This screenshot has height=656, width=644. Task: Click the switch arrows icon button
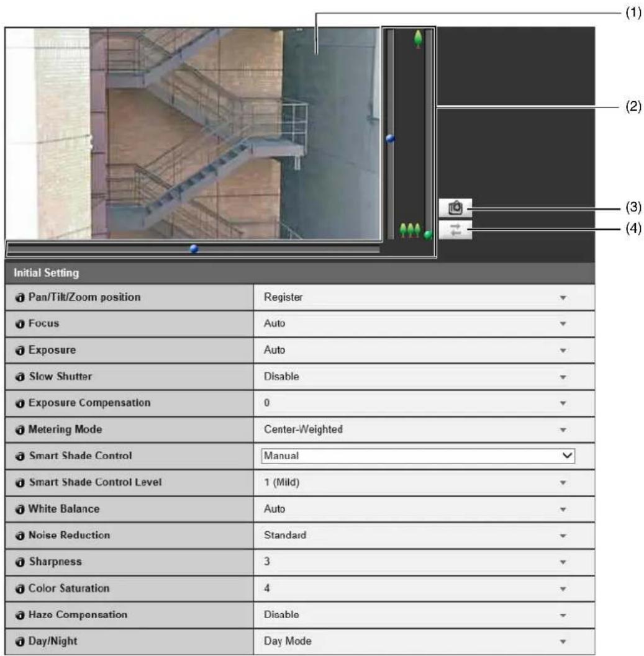(455, 230)
